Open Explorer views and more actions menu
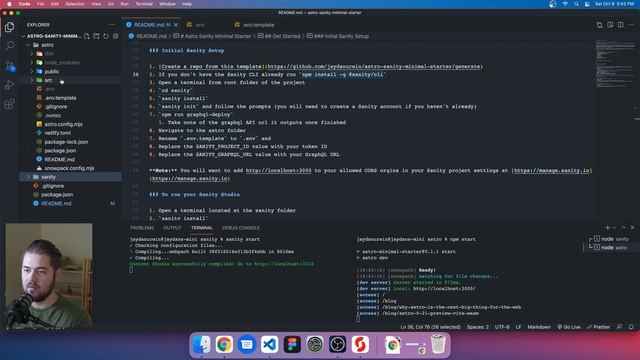640x360 pixels. click(112, 24)
